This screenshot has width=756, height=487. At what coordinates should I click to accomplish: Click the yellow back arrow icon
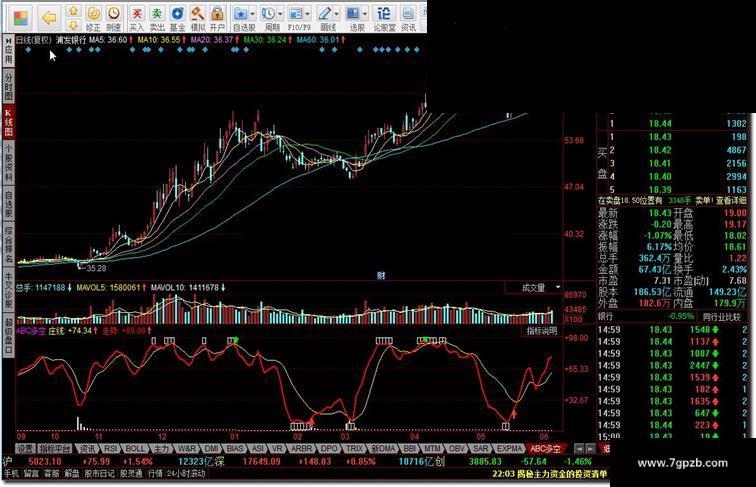[x=49, y=18]
